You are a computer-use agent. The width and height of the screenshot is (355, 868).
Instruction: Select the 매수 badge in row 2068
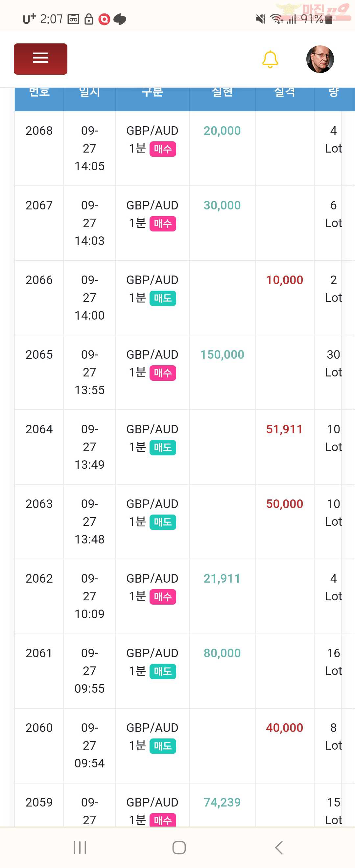(163, 149)
